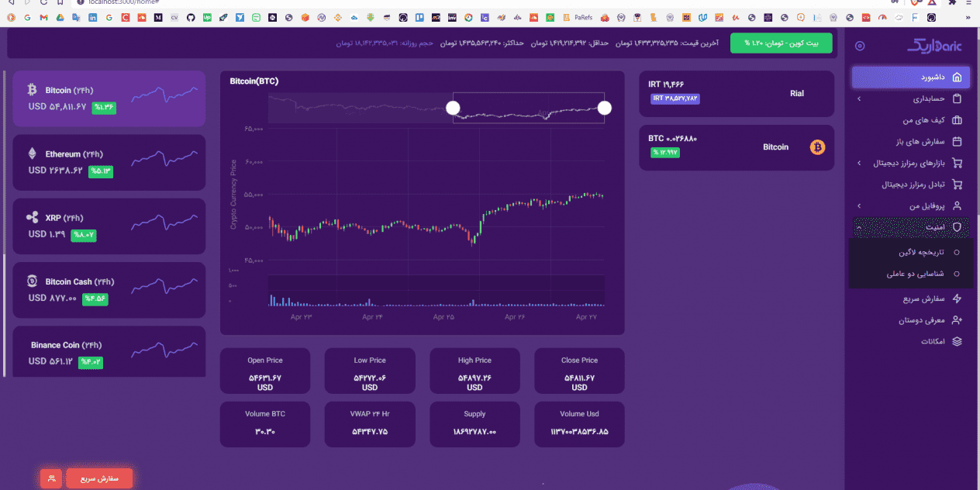The height and width of the screenshot is (490, 980).
Task: Open the GitHub bookmark in the bookmarks bar
Action: point(192,17)
